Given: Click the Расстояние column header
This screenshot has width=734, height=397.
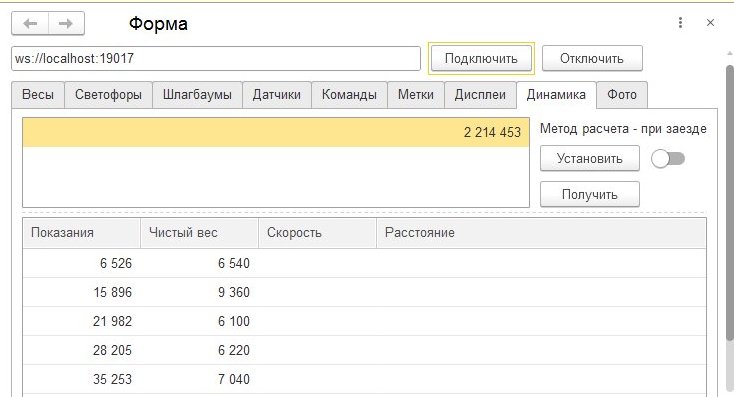Looking at the screenshot, I should tap(541, 233).
